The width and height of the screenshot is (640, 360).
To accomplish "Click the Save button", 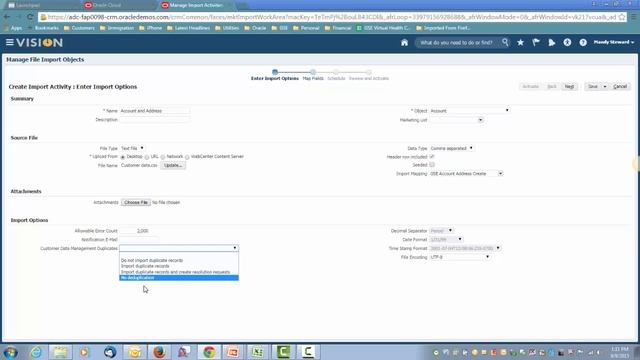I will pos(593,87).
